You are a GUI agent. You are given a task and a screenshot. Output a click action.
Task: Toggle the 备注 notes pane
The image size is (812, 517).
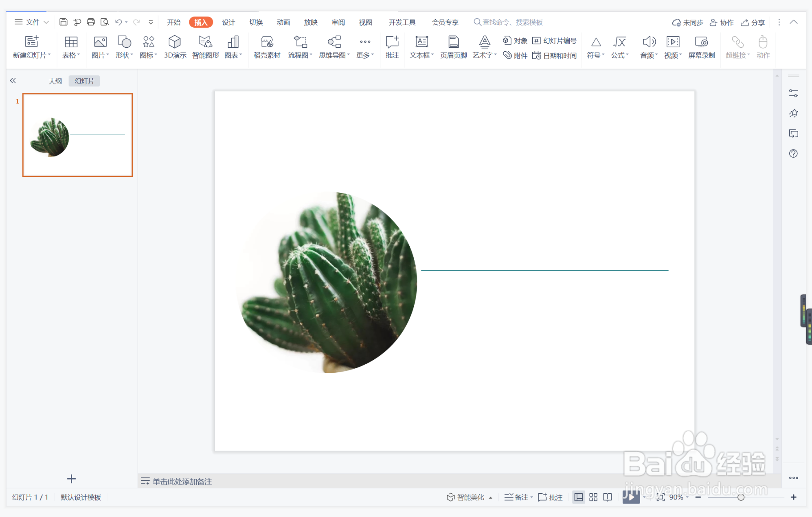pyautogui.click(x=516, y=497)
